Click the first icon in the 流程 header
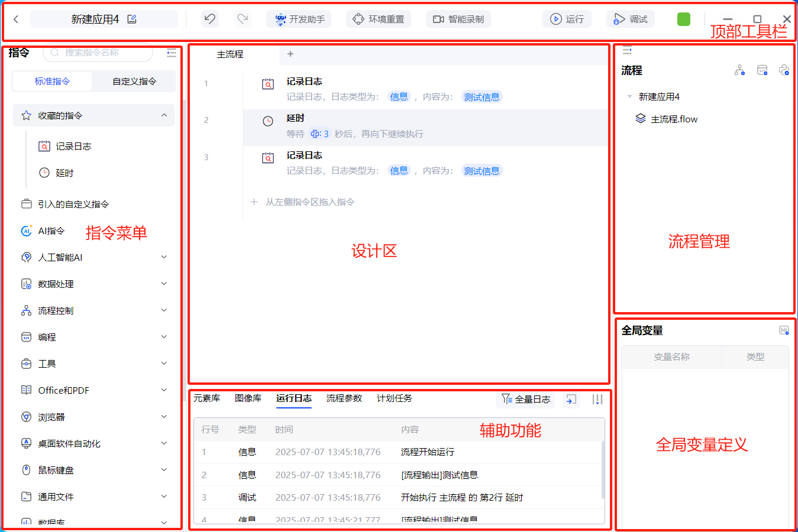798x532 pixels. (x=739, y=70)
